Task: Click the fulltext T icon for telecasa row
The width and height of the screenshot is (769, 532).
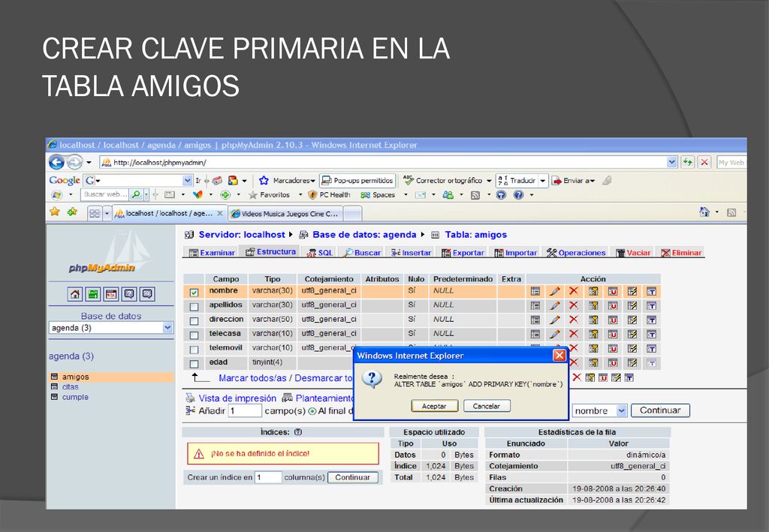Action: point(651,334)
